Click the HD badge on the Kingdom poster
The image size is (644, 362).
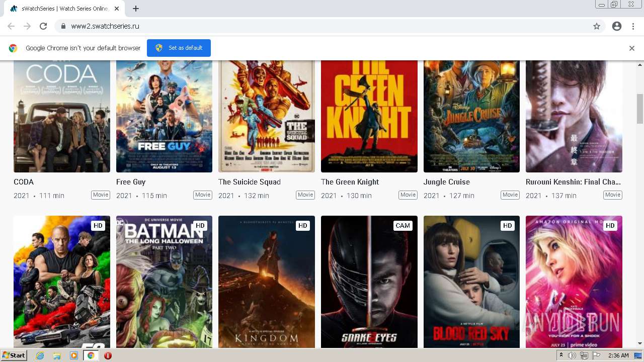click(303, 226)
